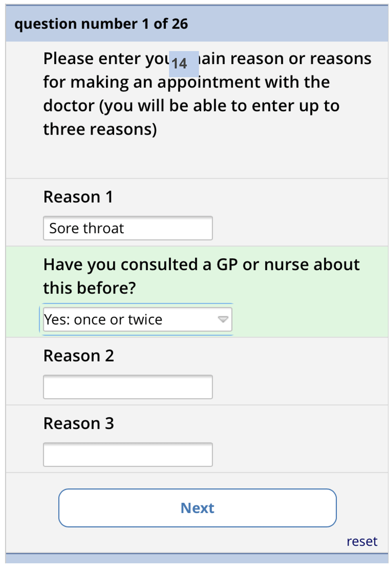Viewport: 392px width, 568px height.
Task: Click into the empty Reason 3 field
Action: click(x=128, y=454)
